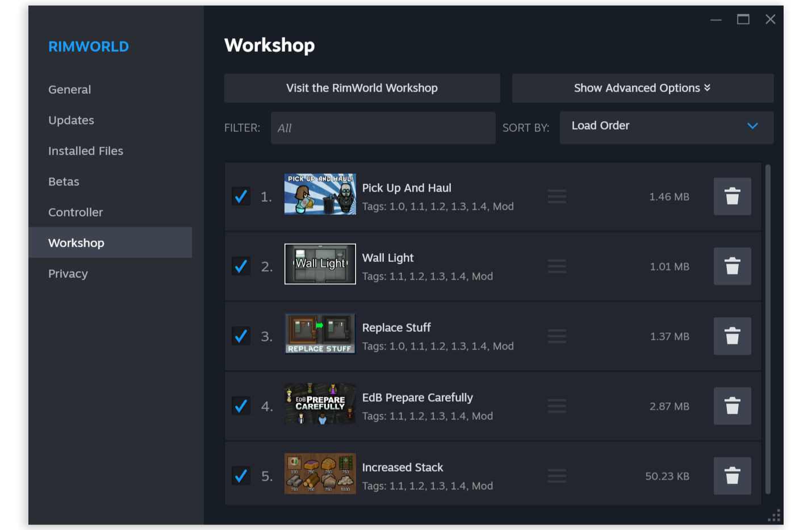Image resolution: width=812 pixels, height=530 pixels.
Task: Delete Increased Stack via trash icon
Action: point(732,476)
